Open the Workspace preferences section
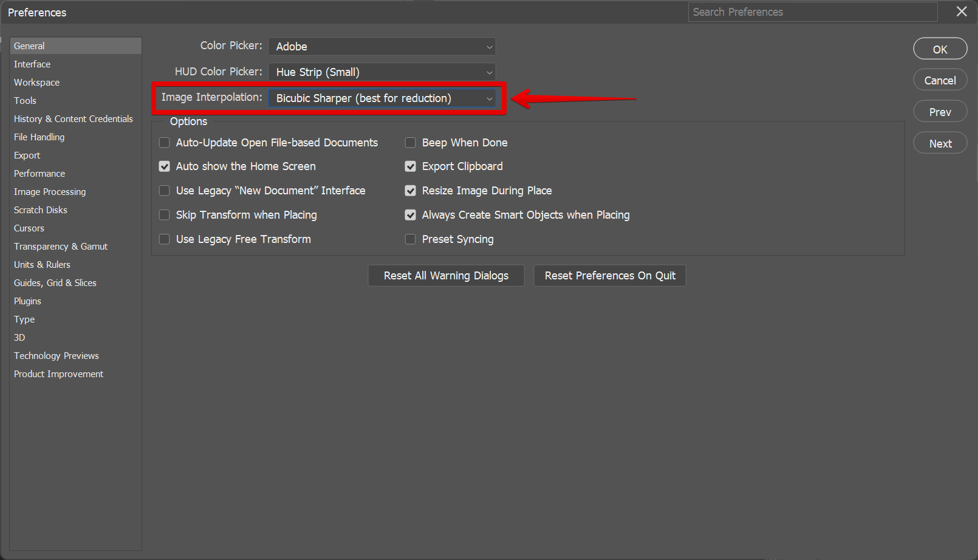 [x=36, y=82]
